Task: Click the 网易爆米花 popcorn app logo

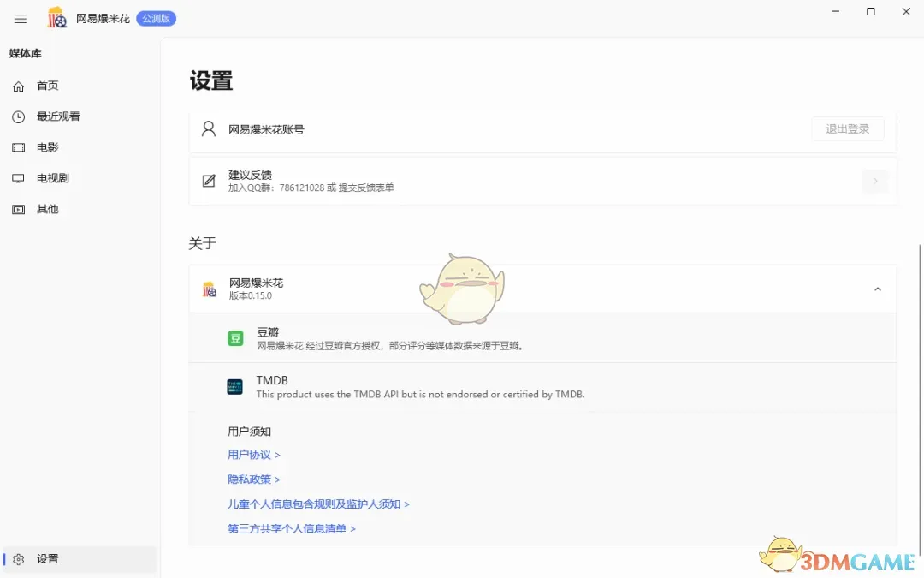Action: coord(56,19)
